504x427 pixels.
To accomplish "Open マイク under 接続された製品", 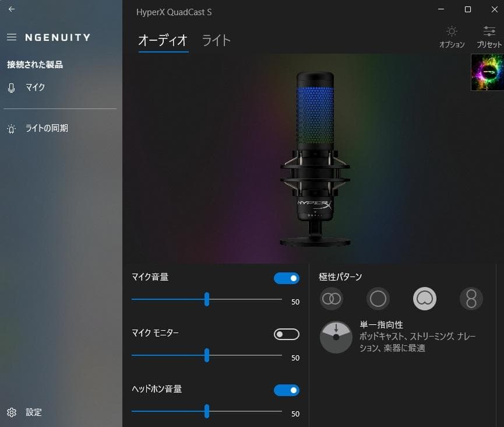I will (36, 87).
